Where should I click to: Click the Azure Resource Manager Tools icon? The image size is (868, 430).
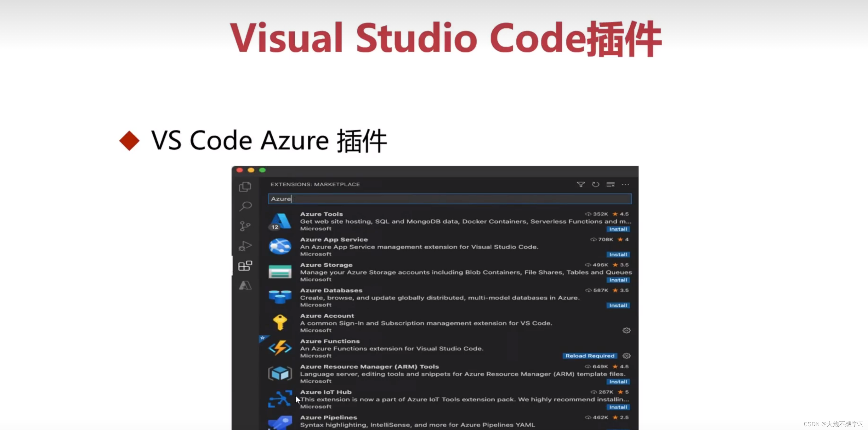280,373
